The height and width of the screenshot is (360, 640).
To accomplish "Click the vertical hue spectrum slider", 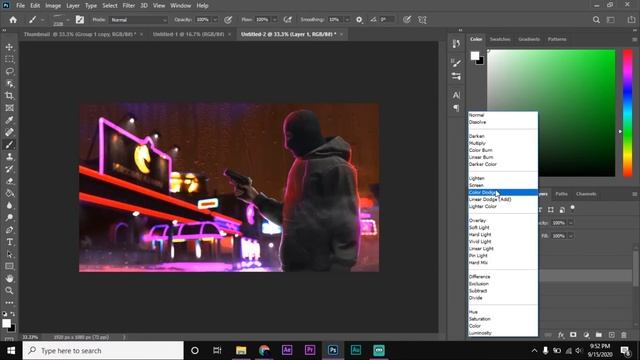I will tap(628, 113).
